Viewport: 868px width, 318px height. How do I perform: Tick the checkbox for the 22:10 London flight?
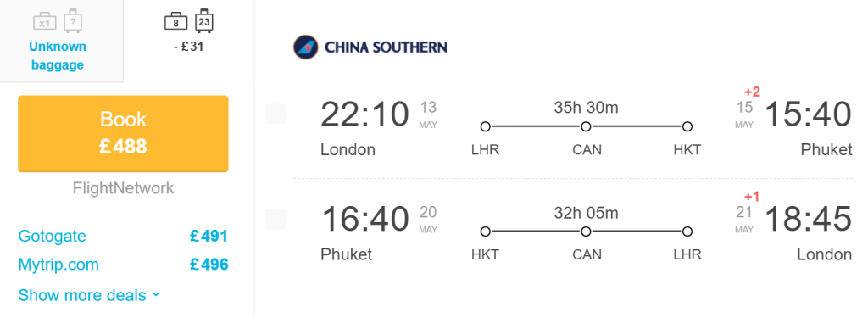[275, 114]
